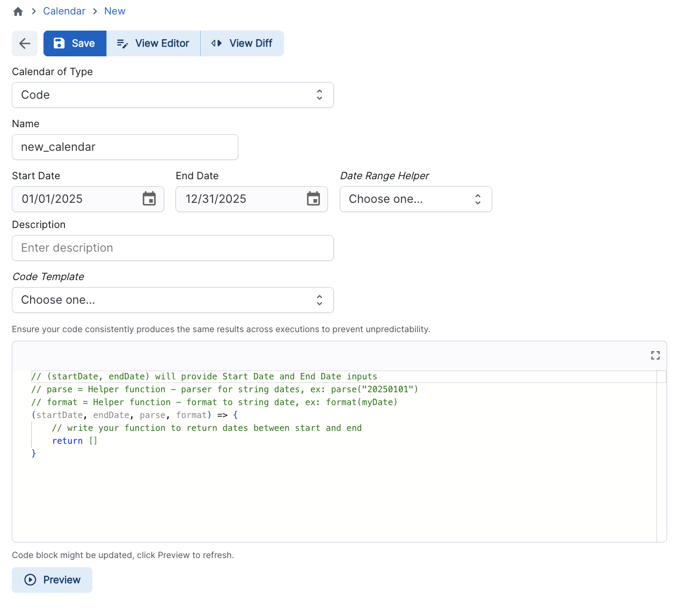
Task: Open the Calendar breadcrumb link
Action: click(64, 11)
